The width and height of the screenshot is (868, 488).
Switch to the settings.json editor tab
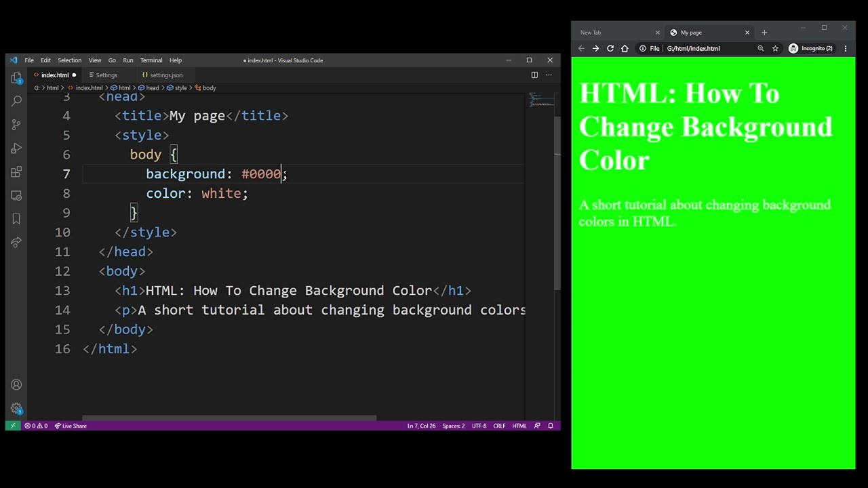(166, 75)
